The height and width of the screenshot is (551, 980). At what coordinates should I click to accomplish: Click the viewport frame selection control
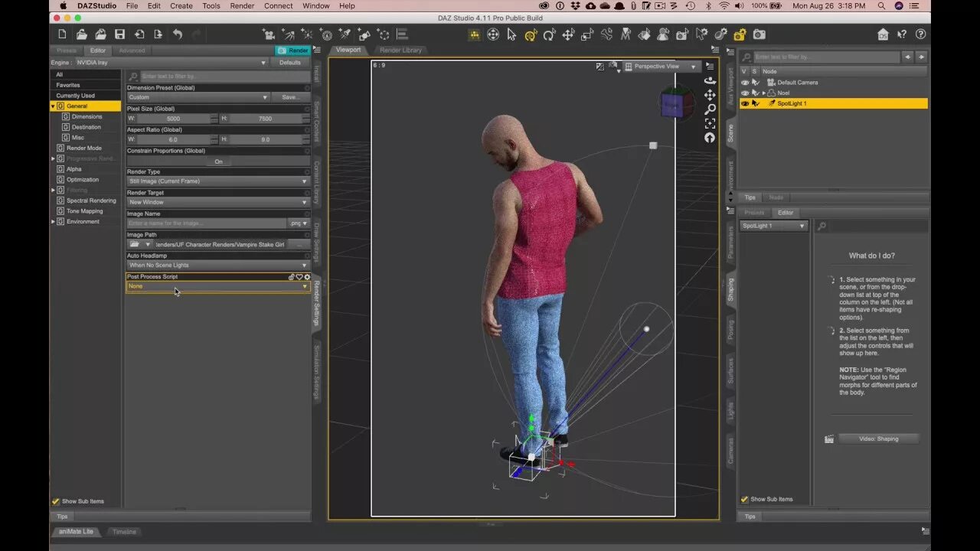[x=710, y=123]
